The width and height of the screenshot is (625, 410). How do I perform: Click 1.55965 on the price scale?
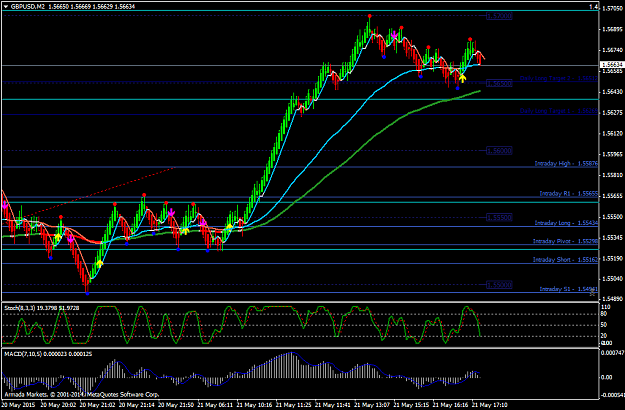tap(612, 154)
